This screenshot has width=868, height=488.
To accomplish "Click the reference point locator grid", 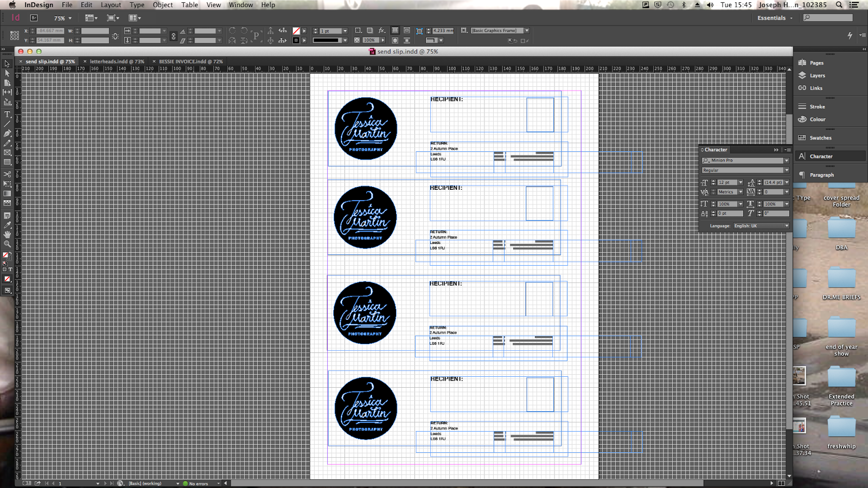I will [x=15, y=35].
